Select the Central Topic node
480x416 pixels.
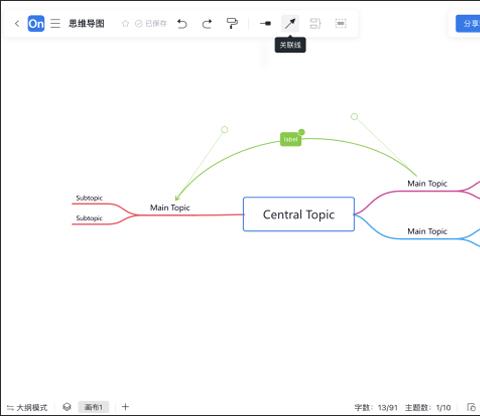pos(299,214)
